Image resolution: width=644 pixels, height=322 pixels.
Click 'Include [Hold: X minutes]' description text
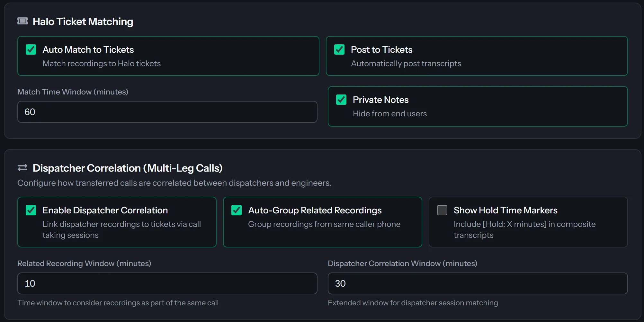pyautogui.click(x=524, y=229)
